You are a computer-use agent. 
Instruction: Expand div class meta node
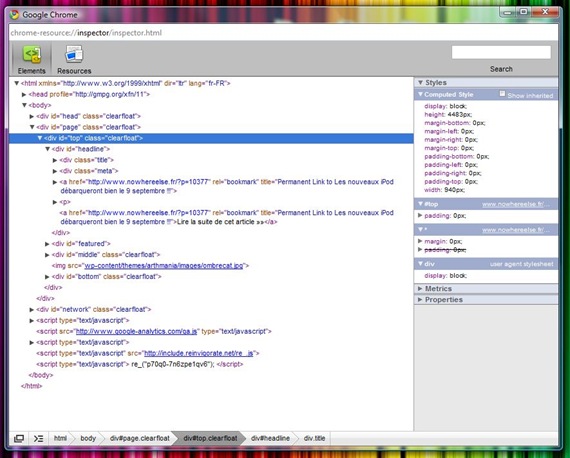pyautogui.click(x=55, y=171)
